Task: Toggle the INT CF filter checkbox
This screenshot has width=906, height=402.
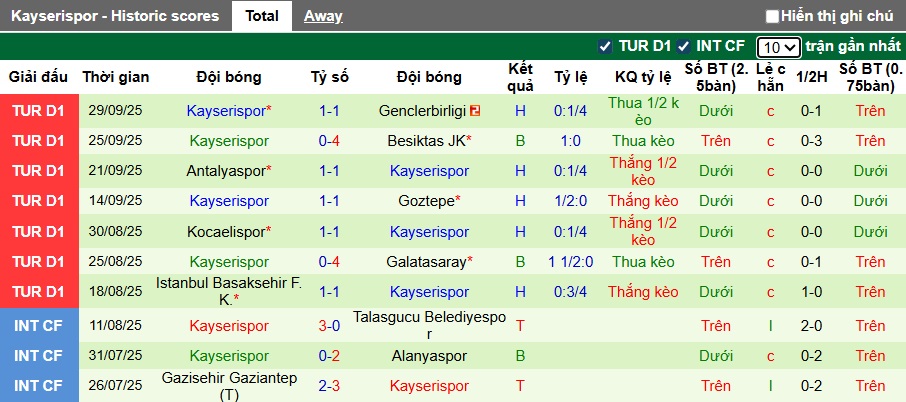Action: pos(684,46)
